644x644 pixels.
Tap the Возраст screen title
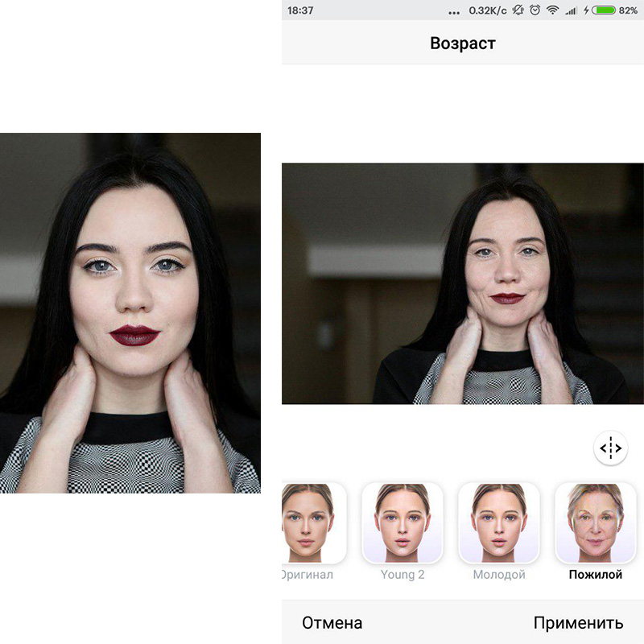(x=463, y=43)
